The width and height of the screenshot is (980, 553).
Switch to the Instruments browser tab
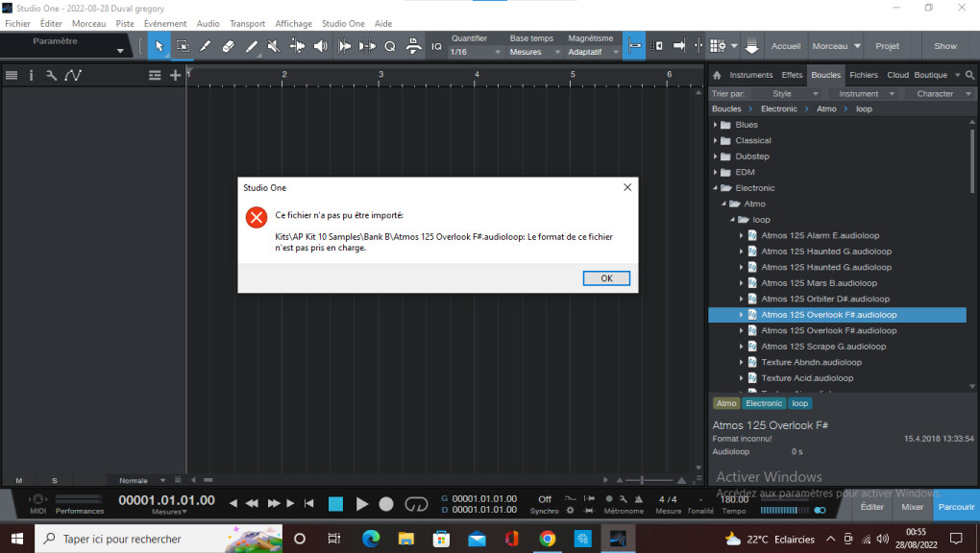point(750,75)
